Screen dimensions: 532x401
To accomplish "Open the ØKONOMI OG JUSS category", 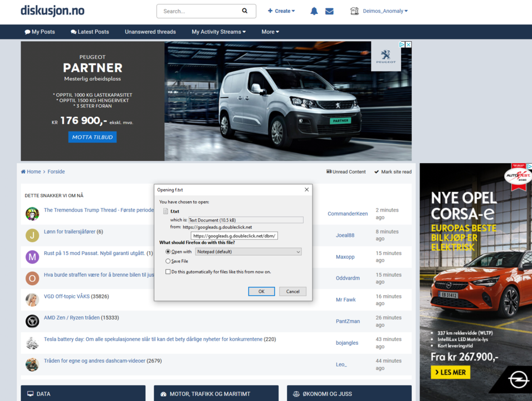I will 349,394.
